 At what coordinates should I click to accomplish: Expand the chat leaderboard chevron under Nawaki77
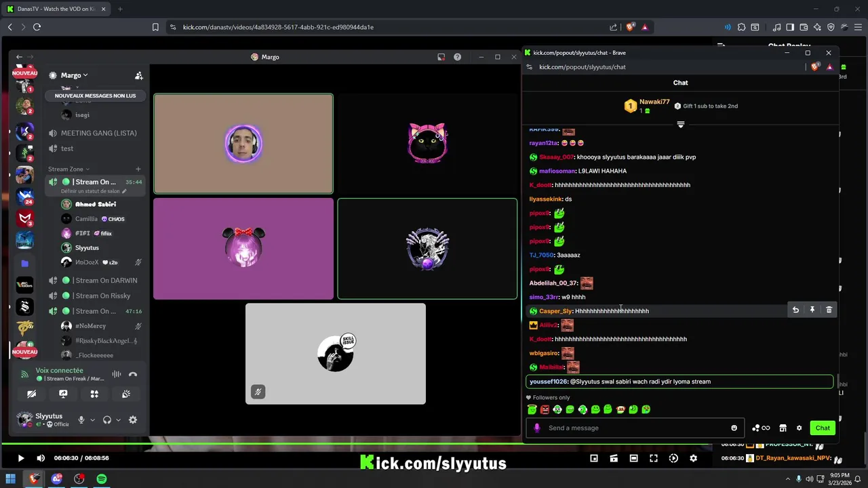point(680,124)
